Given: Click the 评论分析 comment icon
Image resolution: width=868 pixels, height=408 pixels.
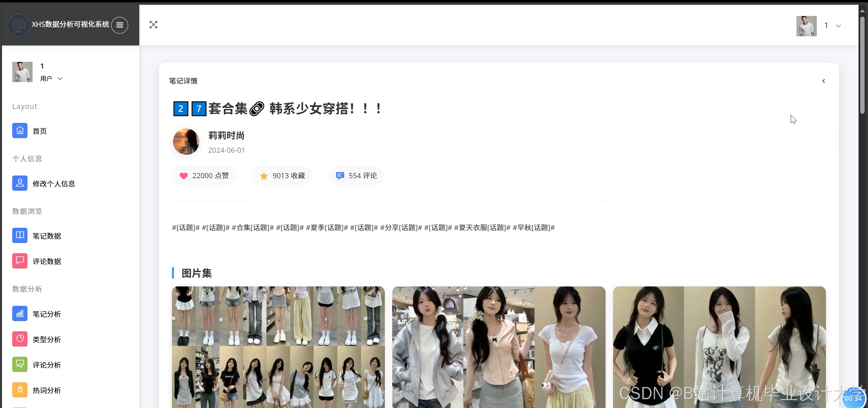Looking at the screenshot, I should (x=20, y=365).
